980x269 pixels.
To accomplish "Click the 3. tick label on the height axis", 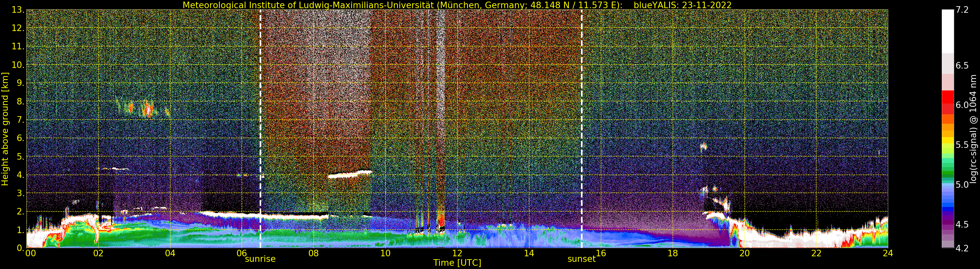I will [21, 193].
